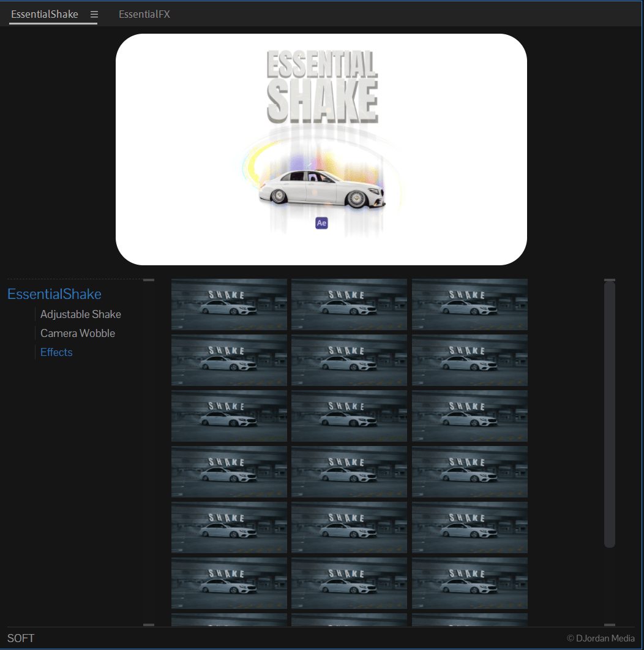Click the Essential Shake 3D title graphic

coord(322,88)
